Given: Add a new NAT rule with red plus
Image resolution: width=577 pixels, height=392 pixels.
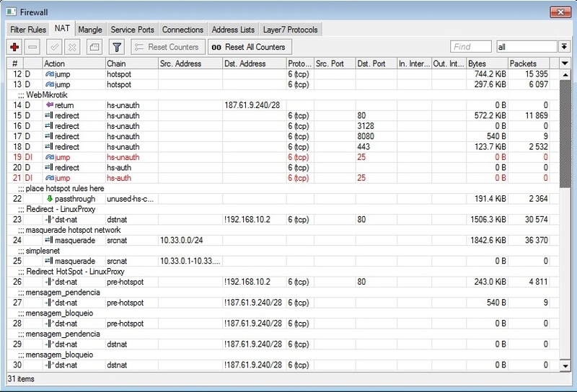Looking at the screenshot, I should pyautogui.click(x=14, y=47).
